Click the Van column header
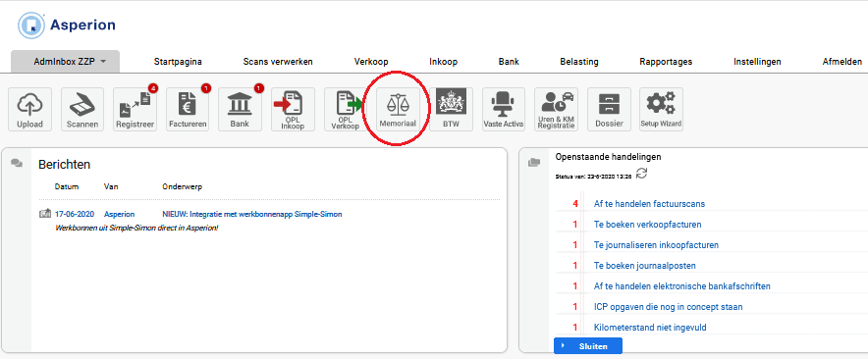 (111, 186)
